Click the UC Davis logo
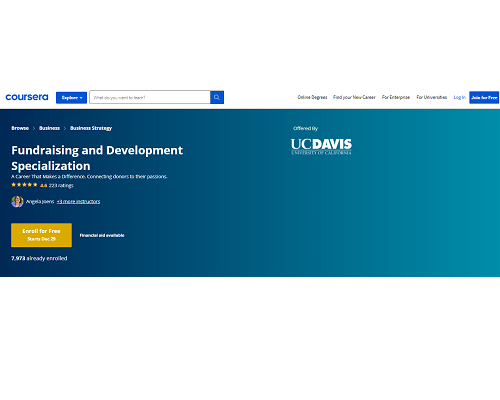Viewport: 500px width, 400px height. coord(321,147)
